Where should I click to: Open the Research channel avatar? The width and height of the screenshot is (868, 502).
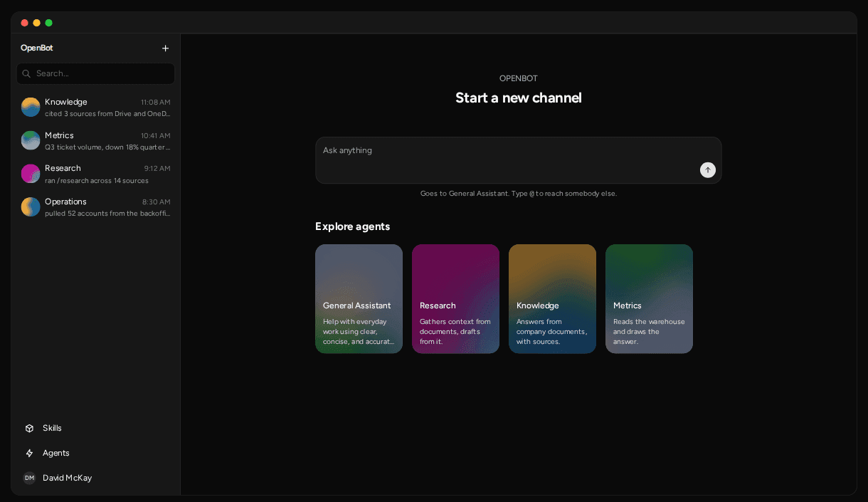click(31, 174)
